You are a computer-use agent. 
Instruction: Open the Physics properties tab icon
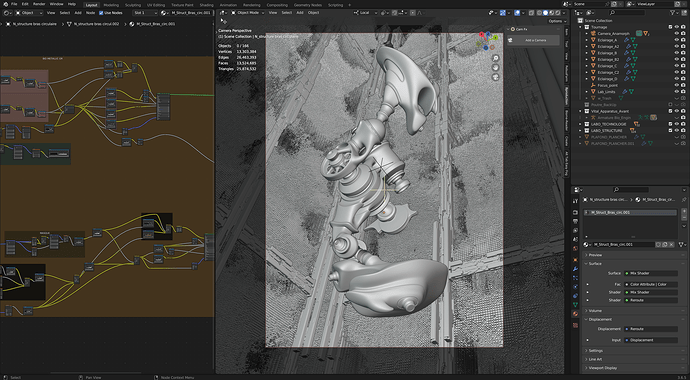click(576, 287)
